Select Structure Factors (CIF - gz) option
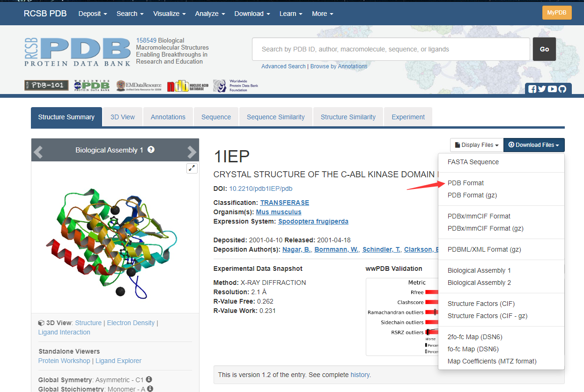The width and height of the screenshot is (584, 392). [x=501, y=316]
